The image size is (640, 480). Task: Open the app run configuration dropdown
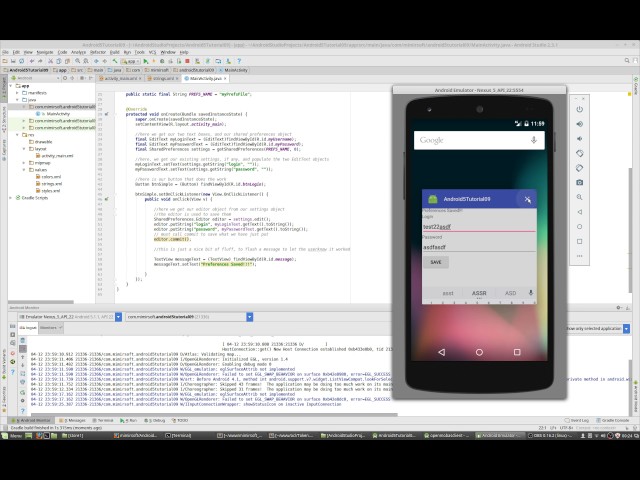click(131, 61)
